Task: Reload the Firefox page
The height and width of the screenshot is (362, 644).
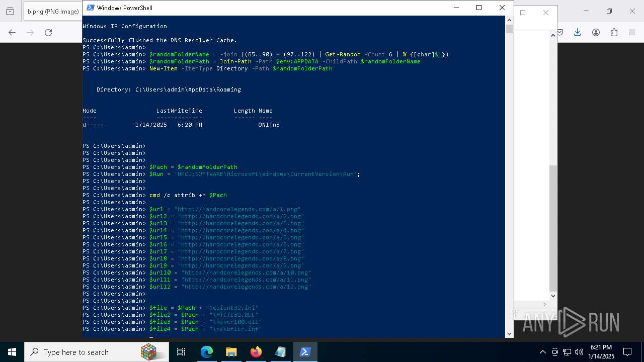Action: click(x=48, y=32)
